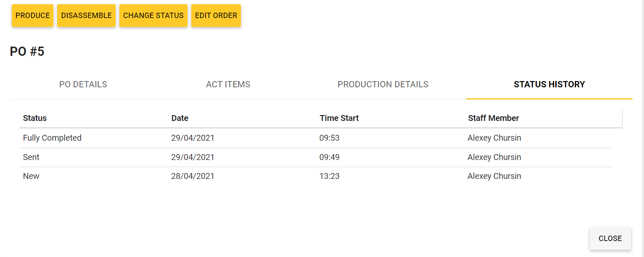The height and width of the screenshot is (257, 644).
Task: Click the PRODUCE button
Action: (x=32, y=16)
